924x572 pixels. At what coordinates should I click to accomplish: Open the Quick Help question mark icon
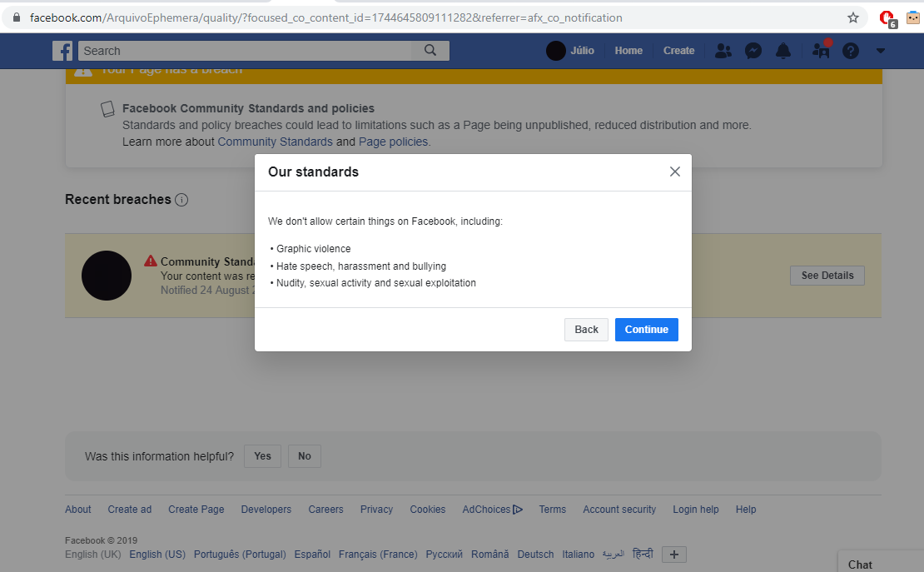tap(850, 51)
